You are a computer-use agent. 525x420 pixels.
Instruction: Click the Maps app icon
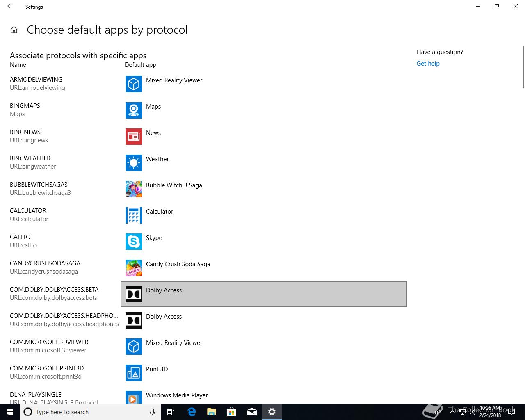click(134, 110)
